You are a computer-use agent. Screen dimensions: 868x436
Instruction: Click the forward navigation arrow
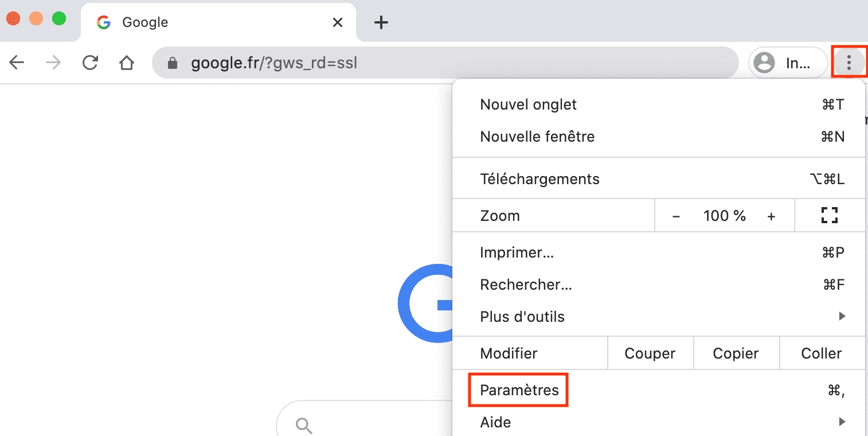tap(52, 63)
